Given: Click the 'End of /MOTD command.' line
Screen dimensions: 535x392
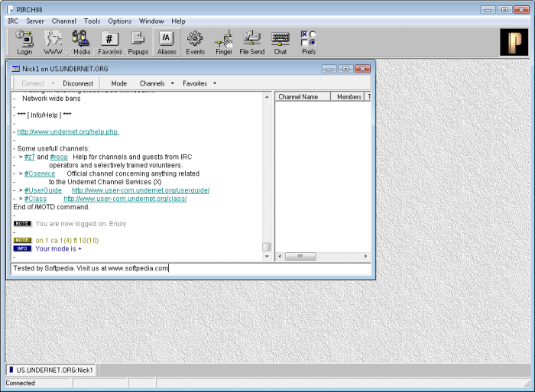Looking at the screenshot, I should click(51, 207).
